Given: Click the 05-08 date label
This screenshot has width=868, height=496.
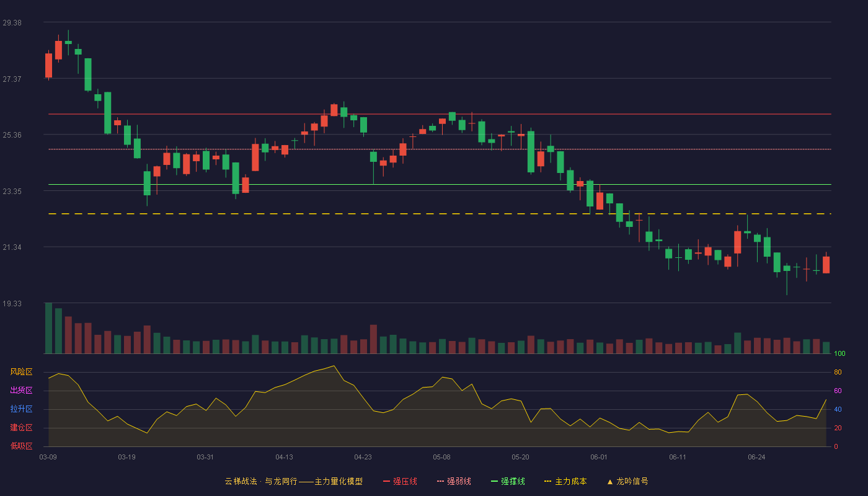Looking at the screenshot, I should [x=441, y=457].
